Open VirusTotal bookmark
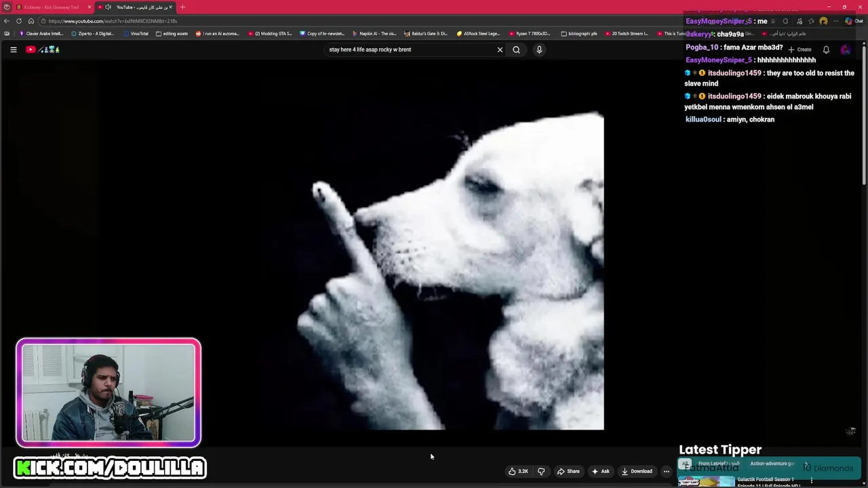 tap(136, 33)
